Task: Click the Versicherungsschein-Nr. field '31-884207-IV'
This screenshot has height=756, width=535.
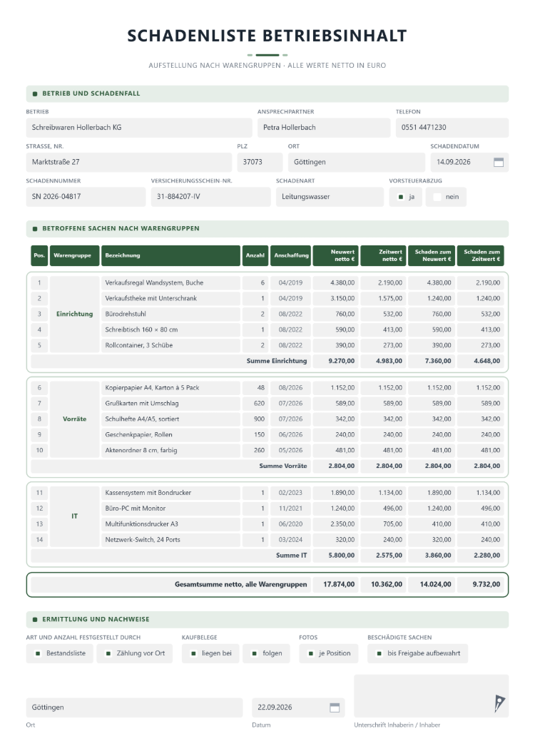Action: (211, 197)
